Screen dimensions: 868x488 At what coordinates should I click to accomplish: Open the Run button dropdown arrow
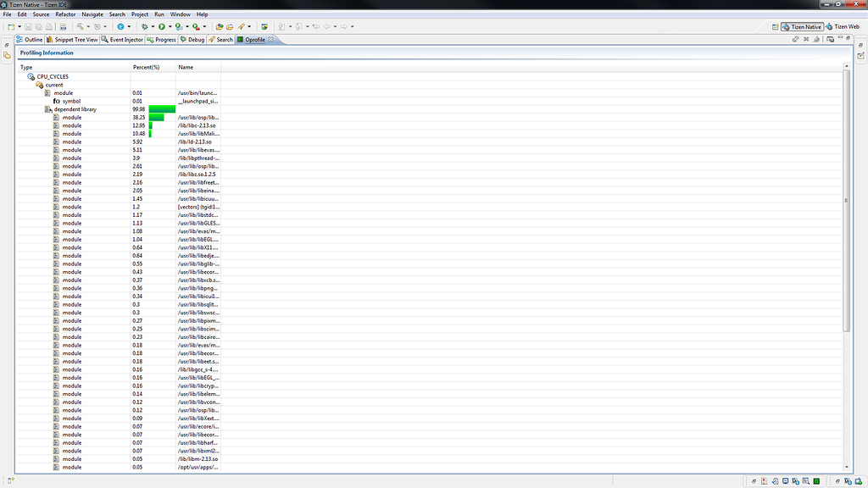170,26
